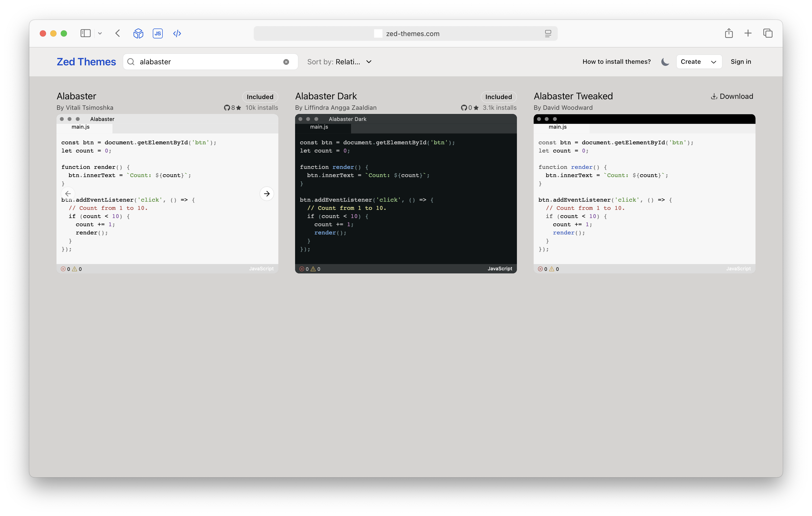
Task: Open a new tab with plus icon
Action: pos(748,33)
